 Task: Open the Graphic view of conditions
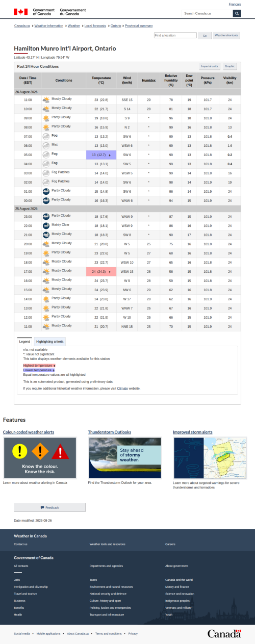click(230, 66)
